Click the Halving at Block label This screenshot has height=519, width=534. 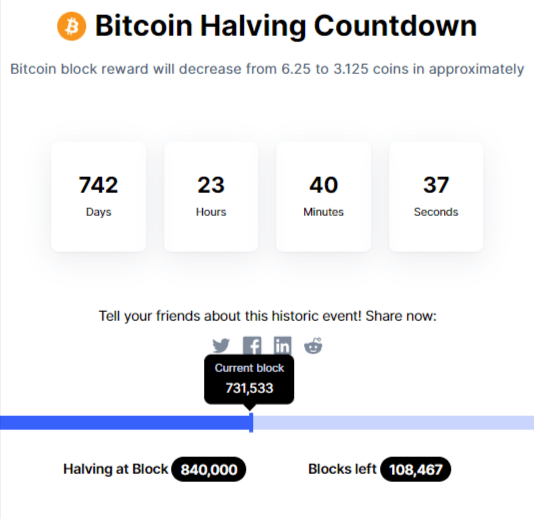click(x=115, y=469)
